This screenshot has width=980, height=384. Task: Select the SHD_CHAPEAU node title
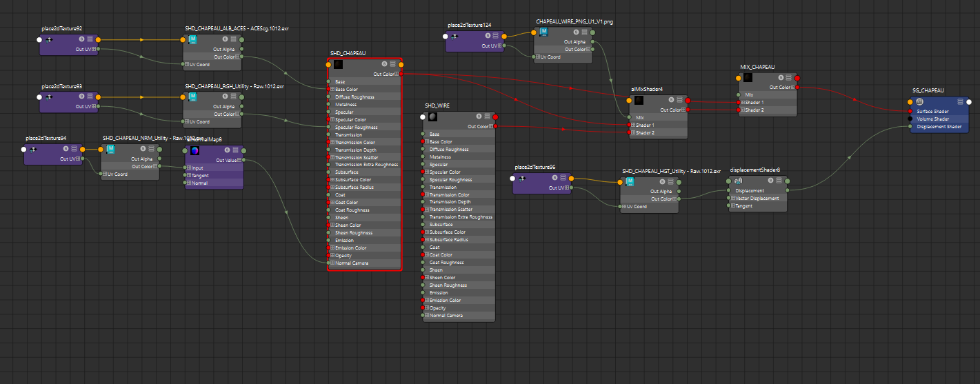pos(348,53)
